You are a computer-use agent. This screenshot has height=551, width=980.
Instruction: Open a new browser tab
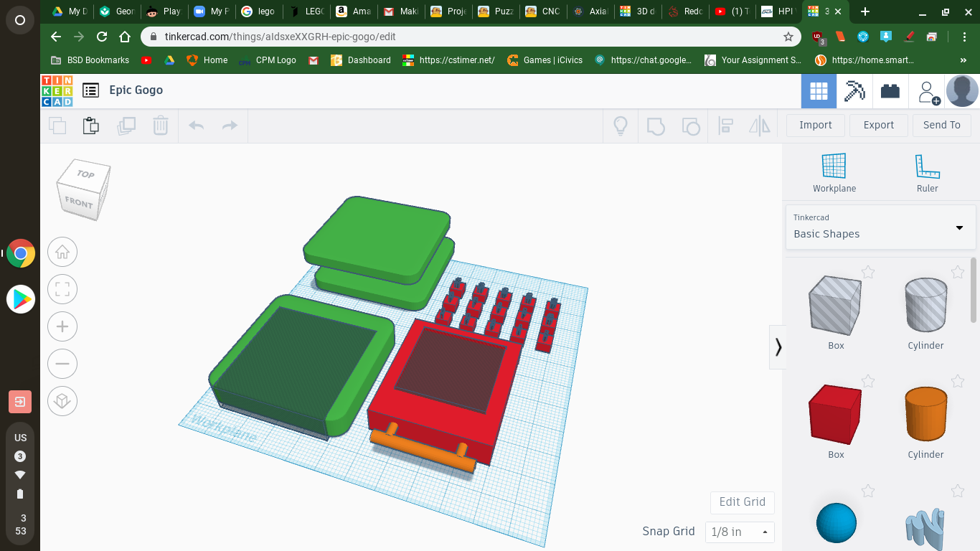[865, 11]
